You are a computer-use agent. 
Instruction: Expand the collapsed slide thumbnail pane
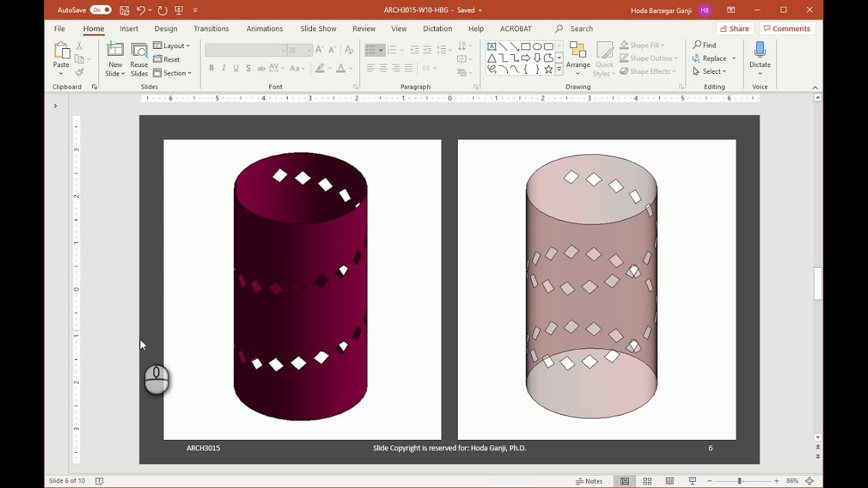56,106
